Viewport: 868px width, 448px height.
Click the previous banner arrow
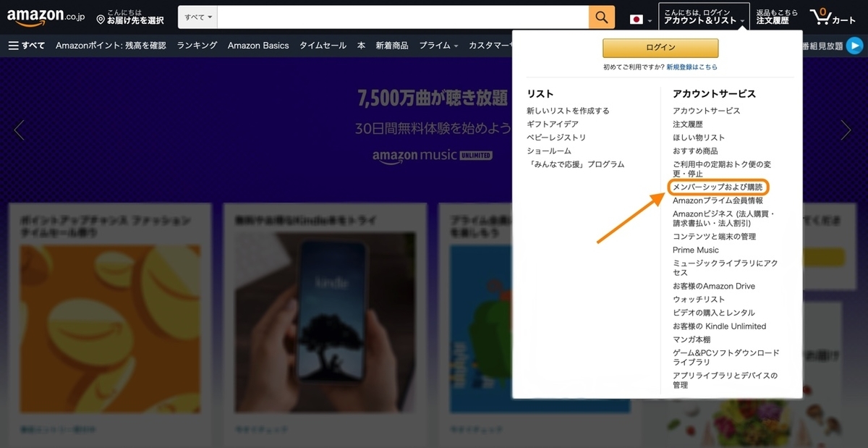pyautogui.click(x=20, y=130)
